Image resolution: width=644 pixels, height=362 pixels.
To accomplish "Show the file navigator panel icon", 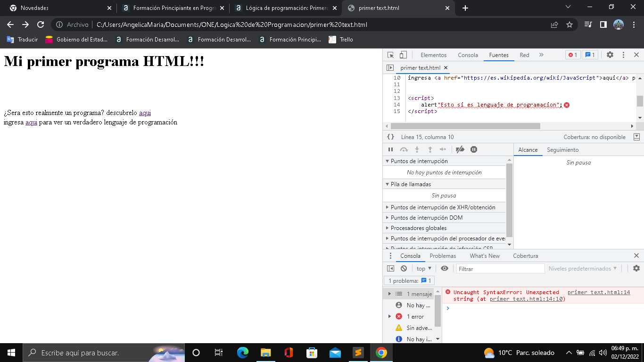I will (x=390, y=68).
